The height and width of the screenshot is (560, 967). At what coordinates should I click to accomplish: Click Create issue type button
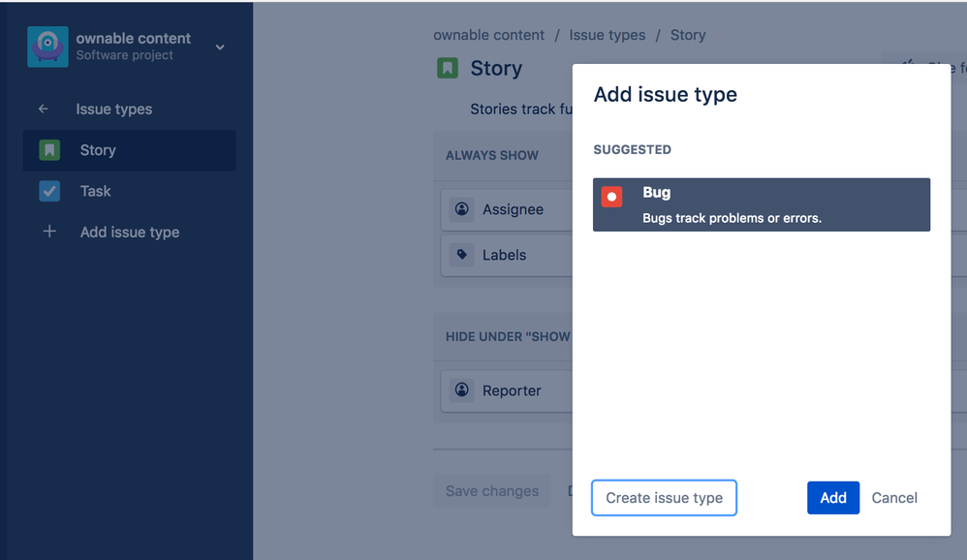tap(664, 498)
